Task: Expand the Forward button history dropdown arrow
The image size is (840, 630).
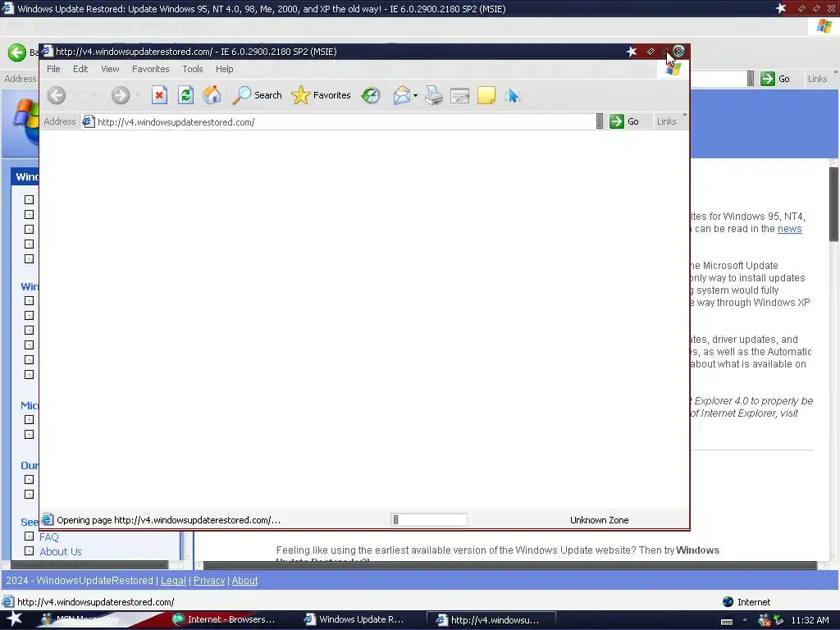Action: click(x=138, y=95)
